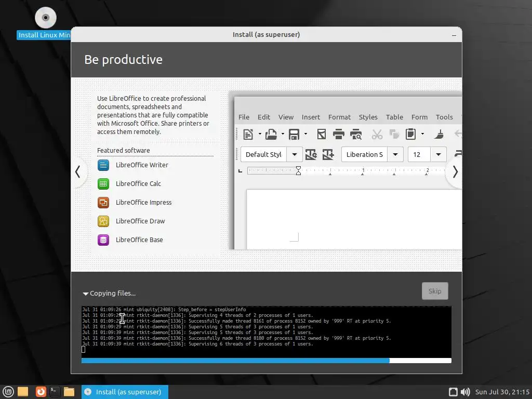Minimize the Install window

tap(454, 35)
